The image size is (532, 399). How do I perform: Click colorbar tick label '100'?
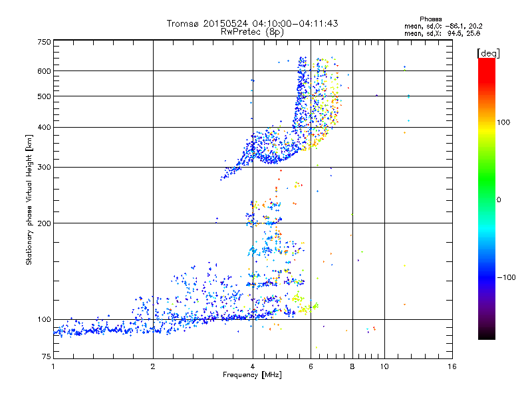(x=503, y=122)
